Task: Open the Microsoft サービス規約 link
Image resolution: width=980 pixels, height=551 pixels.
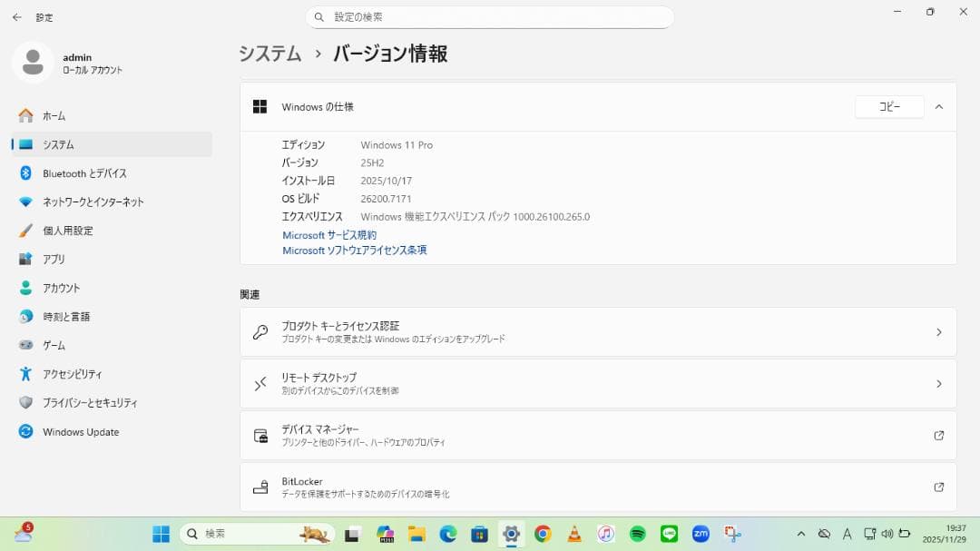Action: coord(329,235)
